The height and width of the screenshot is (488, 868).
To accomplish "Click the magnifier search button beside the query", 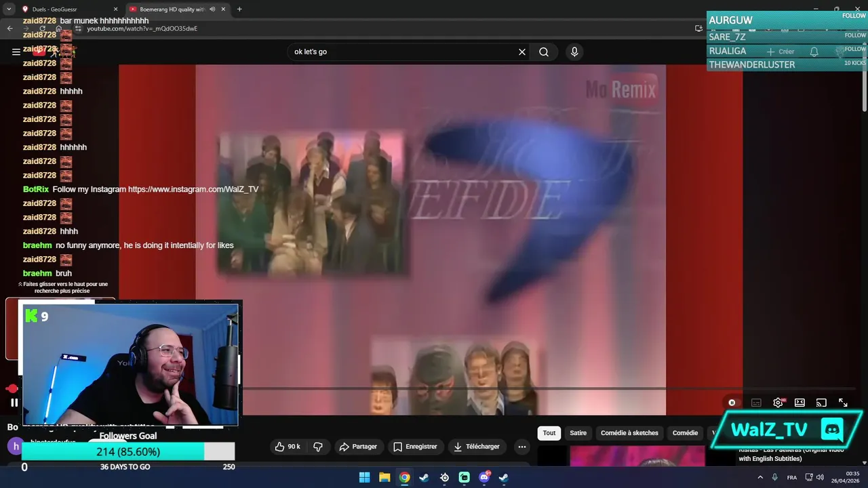I will click(544, 52).
